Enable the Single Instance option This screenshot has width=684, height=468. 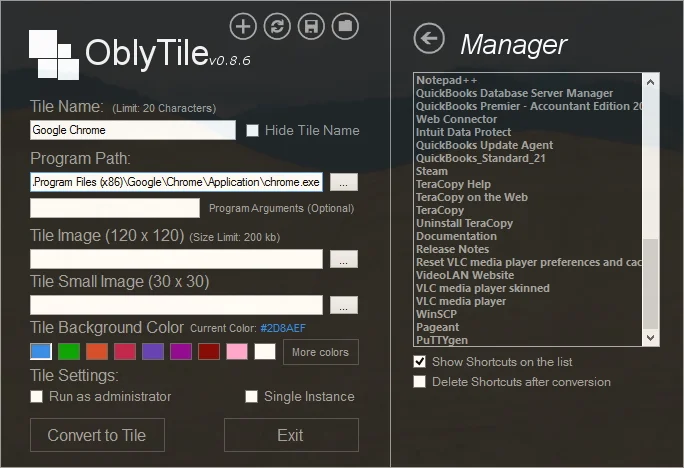(251, 396)
